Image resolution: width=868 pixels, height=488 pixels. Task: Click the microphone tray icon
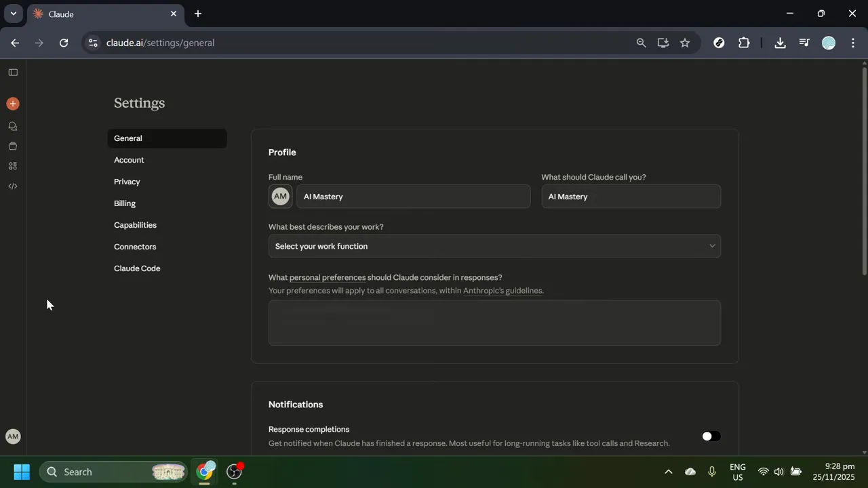tap(711, 472)
